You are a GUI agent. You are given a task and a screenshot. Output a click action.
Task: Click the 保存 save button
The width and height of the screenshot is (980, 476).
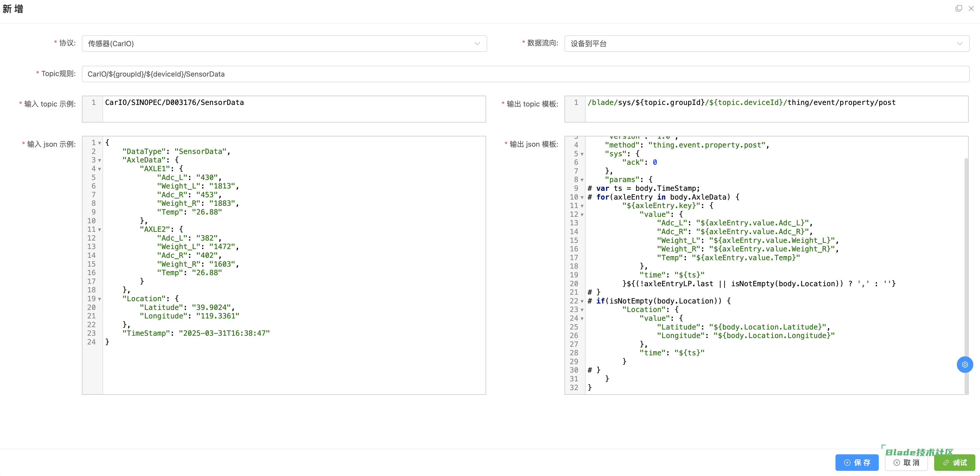click(857, 462)
